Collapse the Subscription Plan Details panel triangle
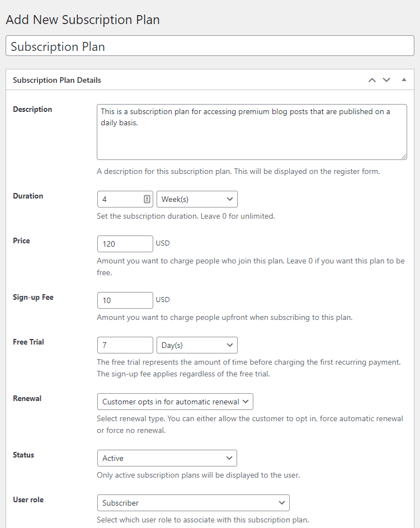 (x=404, y=80)
